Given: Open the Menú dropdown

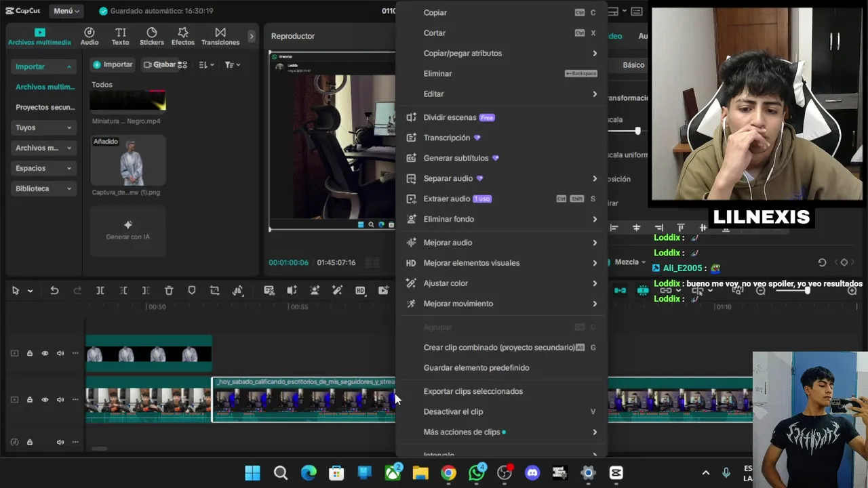Looking at the screenshot, I should 66,11.
